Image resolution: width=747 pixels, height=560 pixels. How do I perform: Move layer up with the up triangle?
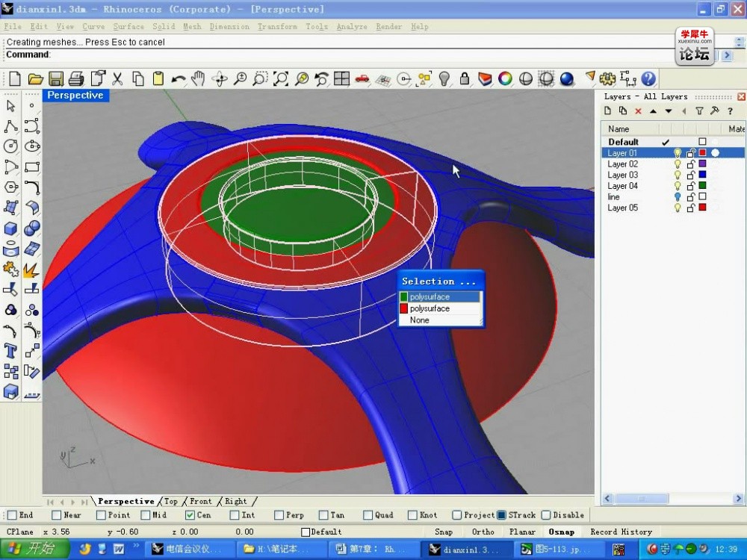(653, 111)
